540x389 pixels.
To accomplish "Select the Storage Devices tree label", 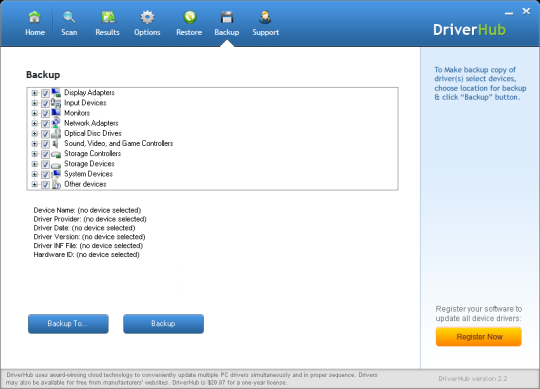I will tap(89, 164).
